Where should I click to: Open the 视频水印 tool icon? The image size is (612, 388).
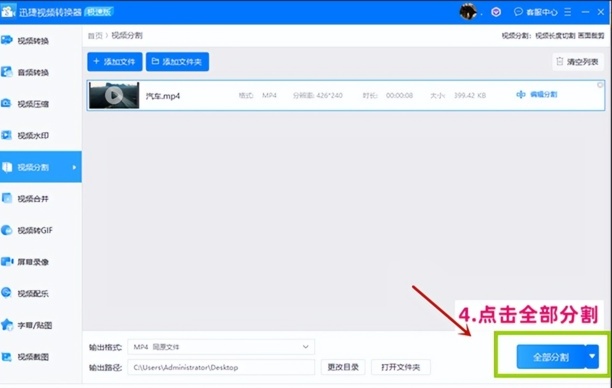(x=7, y=135)
